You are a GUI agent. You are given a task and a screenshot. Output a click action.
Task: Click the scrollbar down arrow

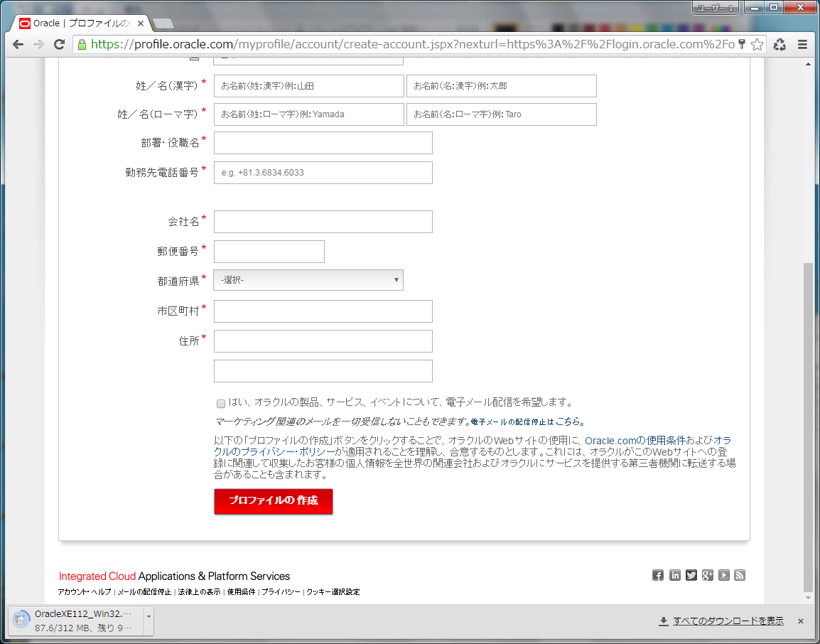click(x=808, y=597)
